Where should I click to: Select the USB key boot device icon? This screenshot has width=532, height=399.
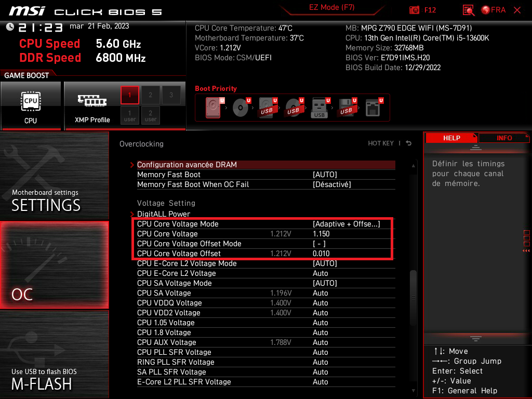[x=320, y=108]
